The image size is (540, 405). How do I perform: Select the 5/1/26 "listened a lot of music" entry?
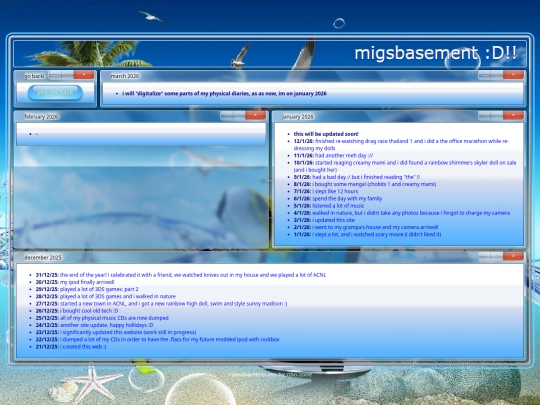click(x=329, y=206)
